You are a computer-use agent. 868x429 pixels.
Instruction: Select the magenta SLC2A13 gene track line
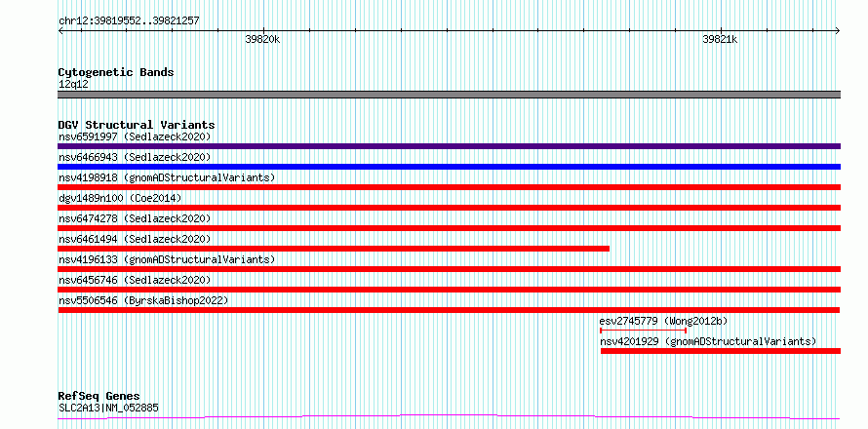tap(449, 417)
